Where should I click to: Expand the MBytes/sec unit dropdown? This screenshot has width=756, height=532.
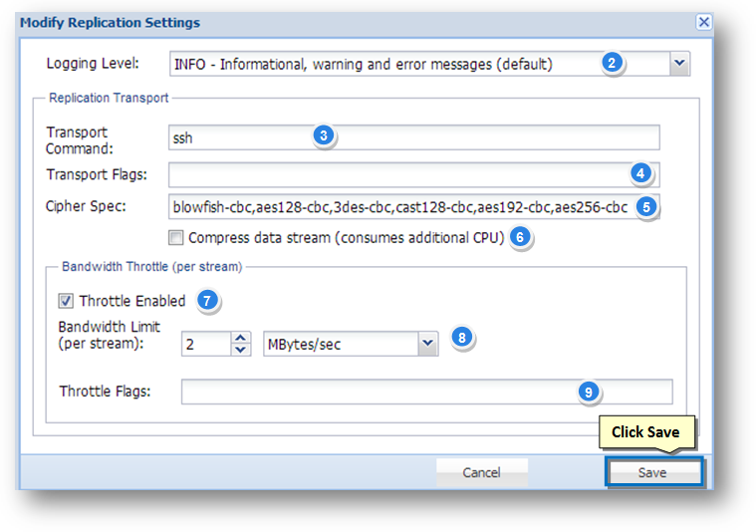tap(427, 344)
